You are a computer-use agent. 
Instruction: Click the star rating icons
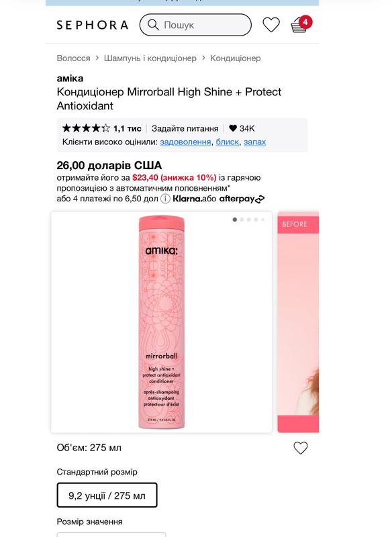[x=87, y=128]
